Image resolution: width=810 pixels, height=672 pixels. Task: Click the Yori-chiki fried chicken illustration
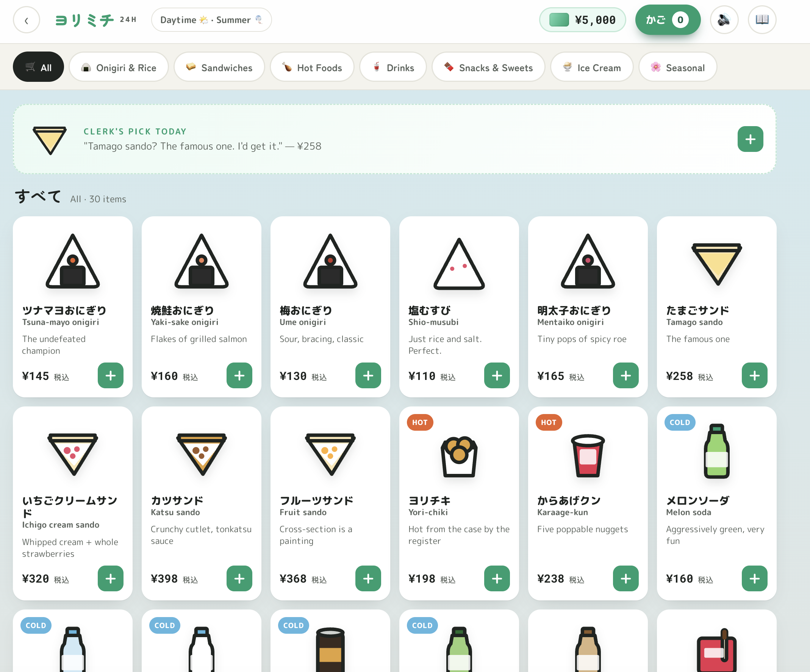(x=459, y=456)
